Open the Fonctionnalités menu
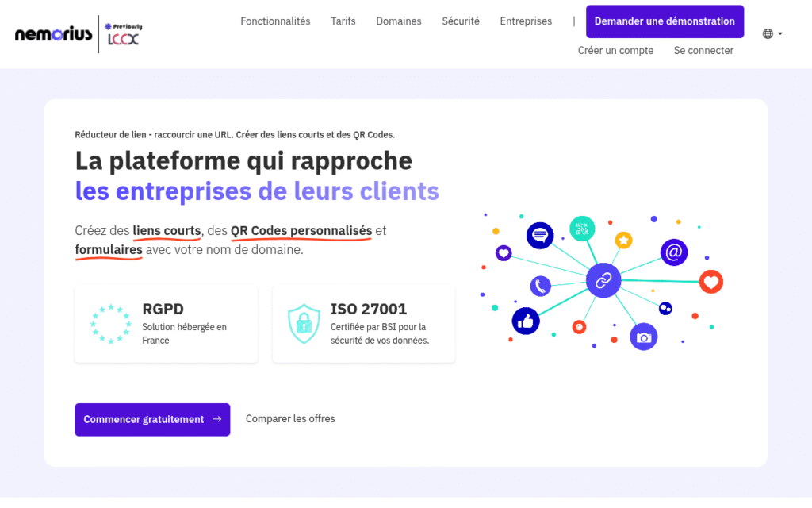This screenshot has width=812, height=508. pyautogui.click(x=275, y=21)
